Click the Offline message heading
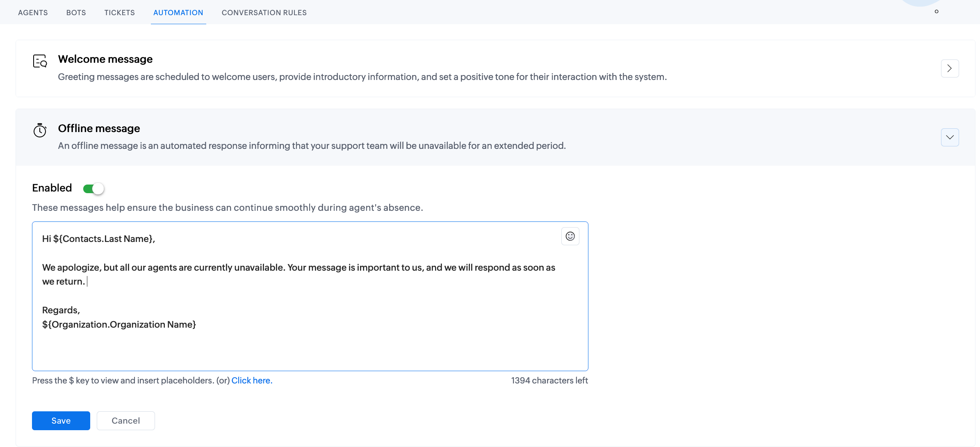980x447 pixels. point(99,128)
